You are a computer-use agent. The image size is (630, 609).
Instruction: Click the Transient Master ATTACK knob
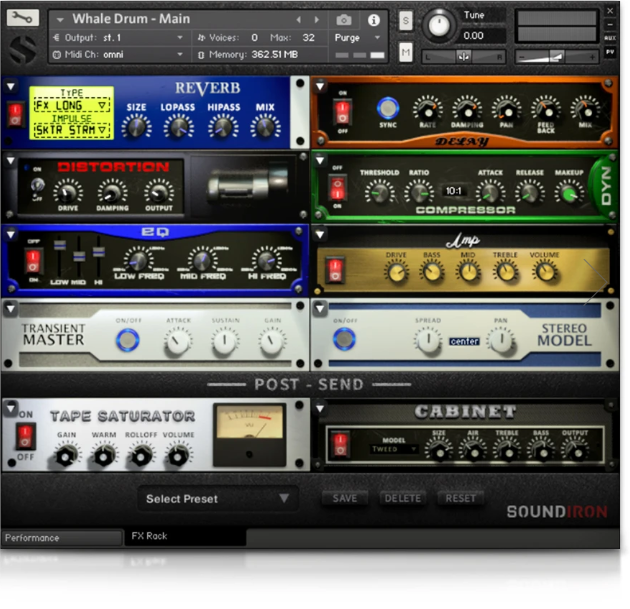pos(177,341)
